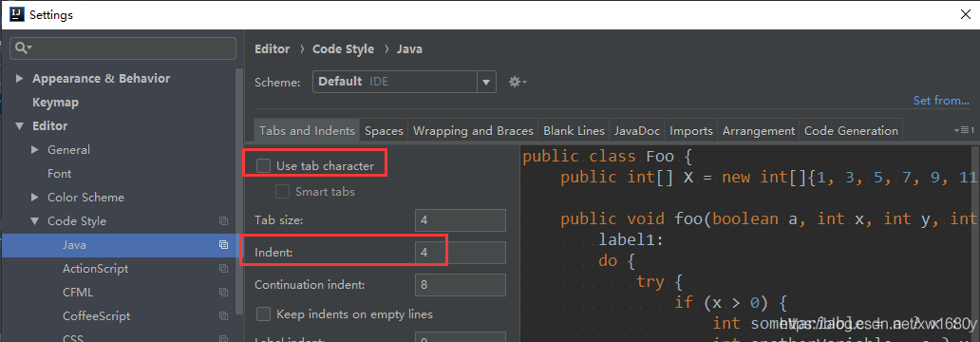This screenshot has width=980, height=342.
Task: Click the copy icon beside ActionScript
Action: click(223, 269)
